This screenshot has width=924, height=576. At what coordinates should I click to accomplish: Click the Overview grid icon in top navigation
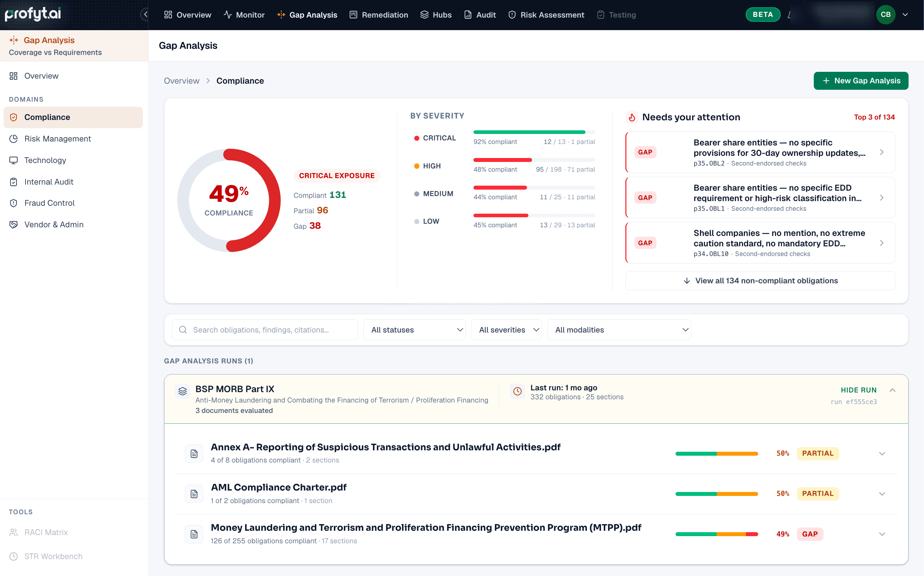point(168,14)
